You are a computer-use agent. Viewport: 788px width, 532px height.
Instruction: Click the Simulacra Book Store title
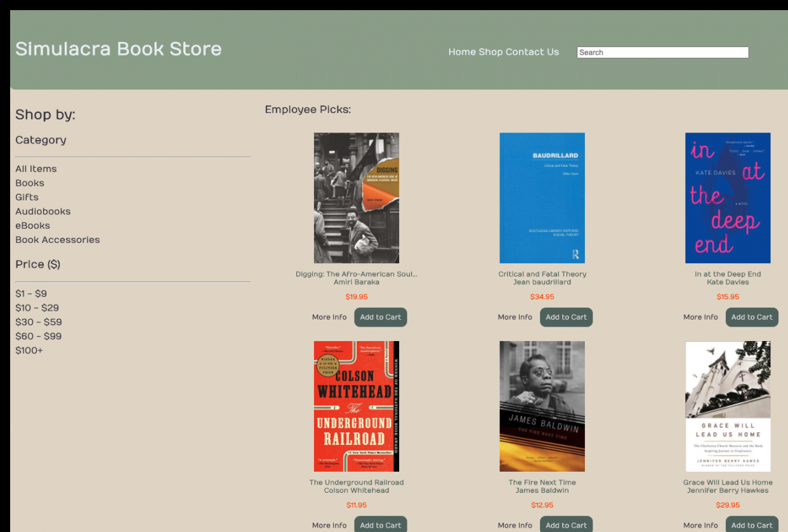click(119, 49)
